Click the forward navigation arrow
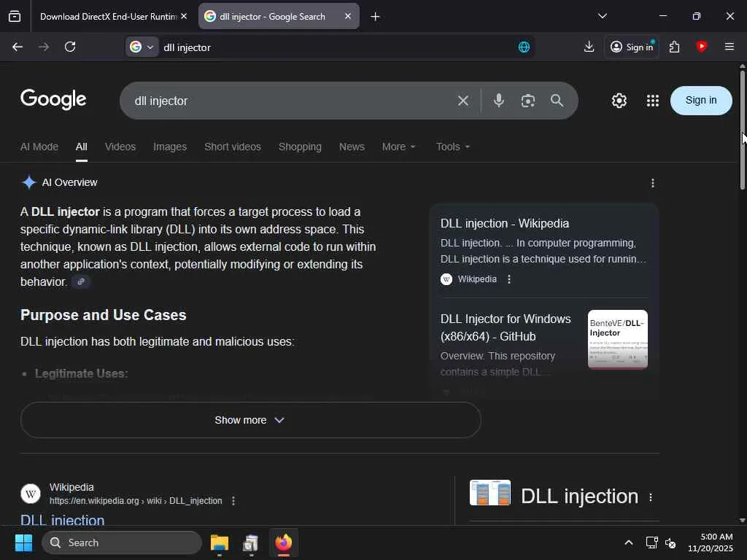This screenshot has width=747, height=560. coord(43,47)
